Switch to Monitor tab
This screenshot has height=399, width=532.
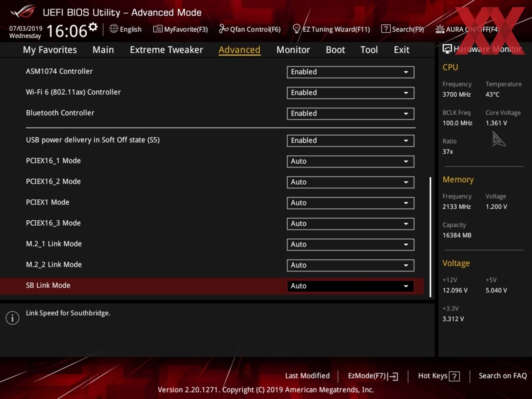(x=293, y=50)
